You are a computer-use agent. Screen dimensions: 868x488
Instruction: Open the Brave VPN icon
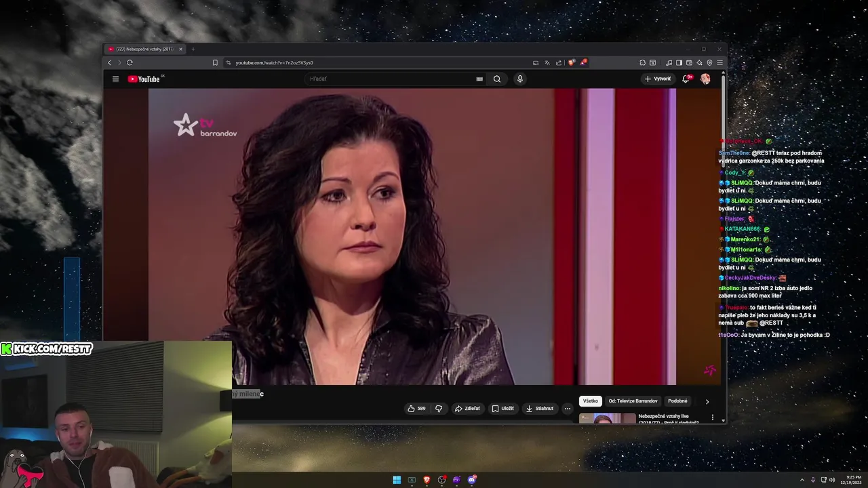[x=709, y=62]
